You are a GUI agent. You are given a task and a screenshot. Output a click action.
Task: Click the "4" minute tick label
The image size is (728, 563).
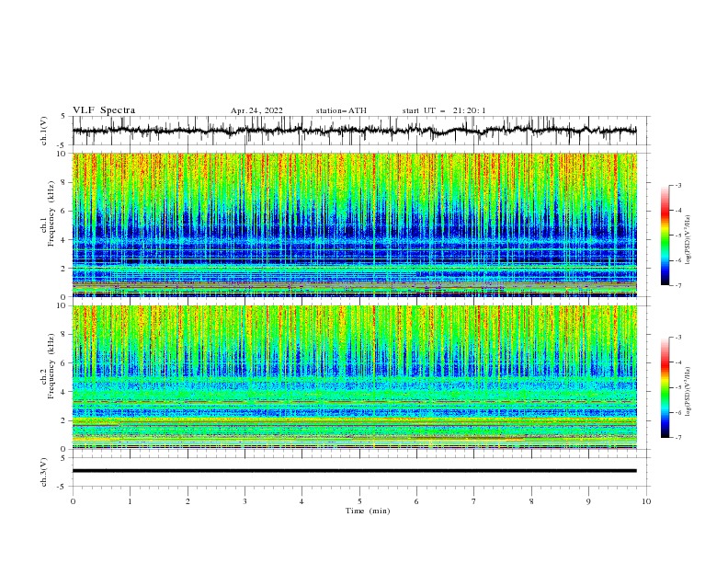[x=301, y=501]
